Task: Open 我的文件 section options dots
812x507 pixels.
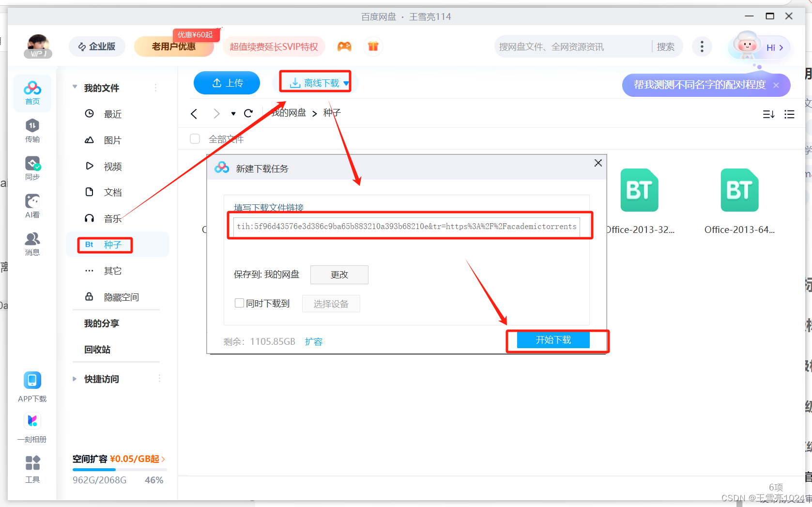Action: pos(155,88)
